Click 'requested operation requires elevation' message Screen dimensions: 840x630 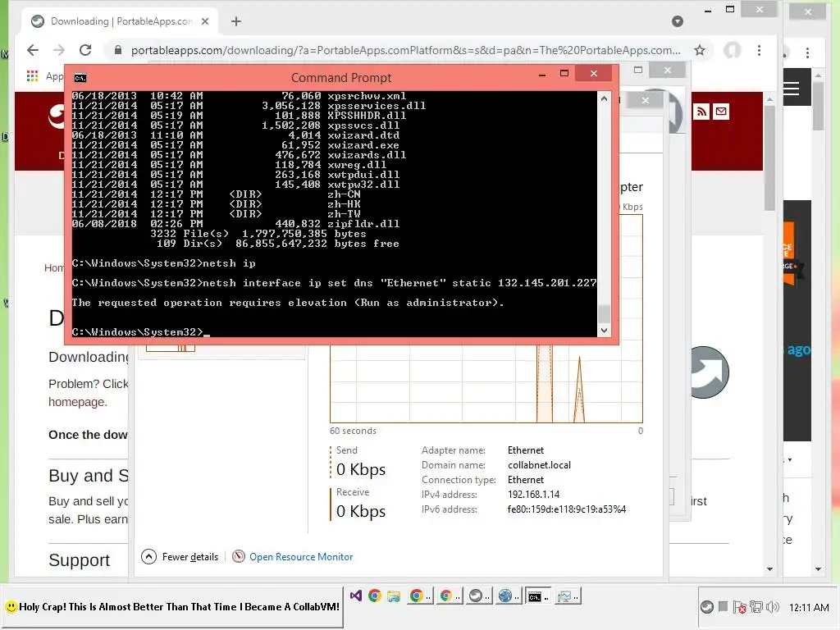click(x=288, y=303)
